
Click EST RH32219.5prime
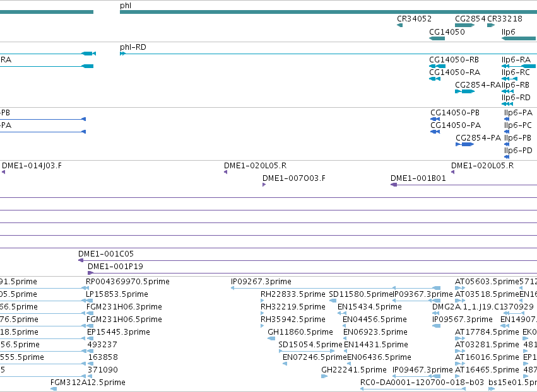point(293,307)
